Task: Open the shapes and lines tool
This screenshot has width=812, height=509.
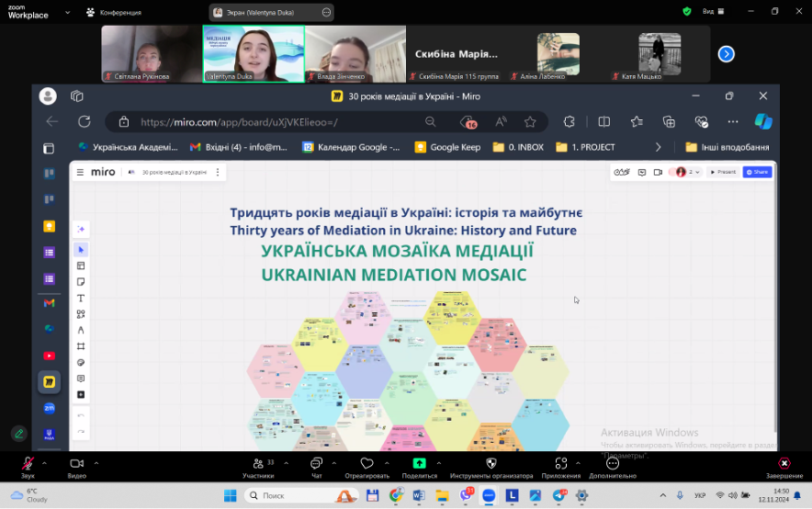Action: tap(81, 314)
